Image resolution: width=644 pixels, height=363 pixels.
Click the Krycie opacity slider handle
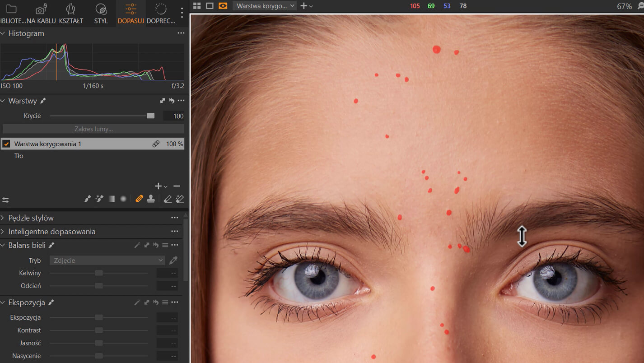click(x=150, y=116)
